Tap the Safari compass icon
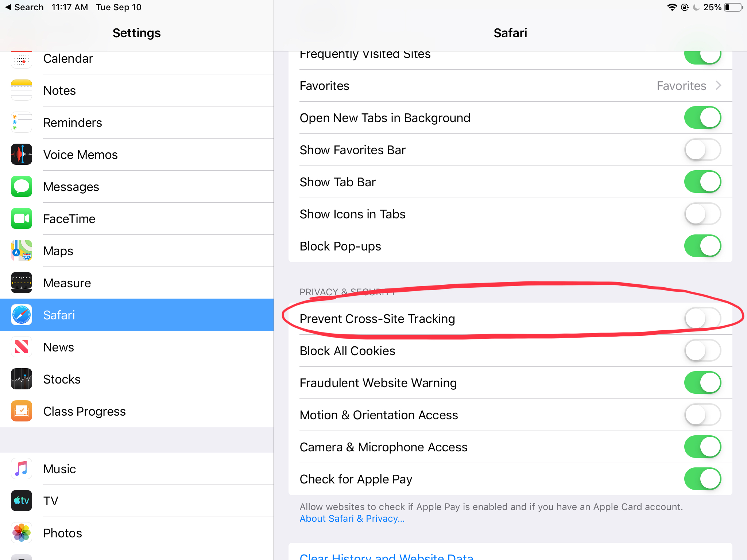 [x=22, y=315]
